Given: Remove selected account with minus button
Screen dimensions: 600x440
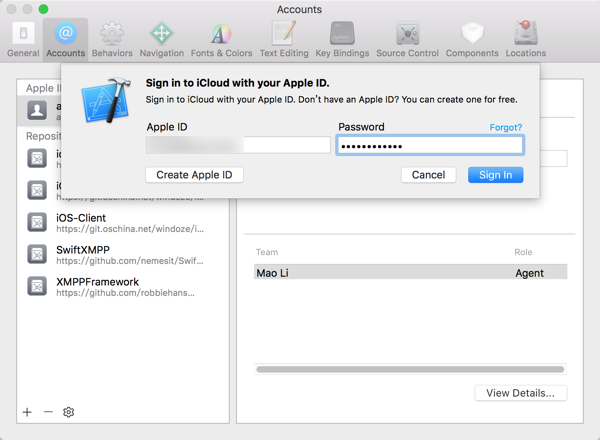Looking at the screenshot, I should coord(48,412).
